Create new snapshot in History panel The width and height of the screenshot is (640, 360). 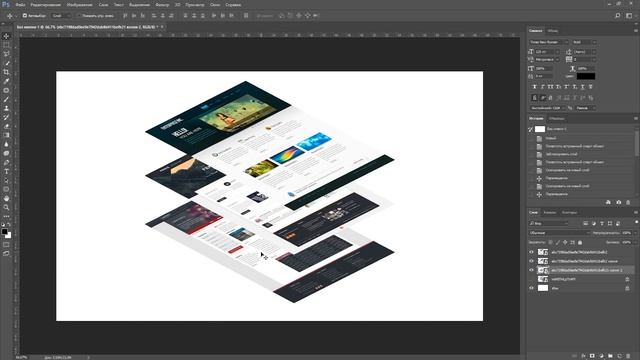coord(618,202)
